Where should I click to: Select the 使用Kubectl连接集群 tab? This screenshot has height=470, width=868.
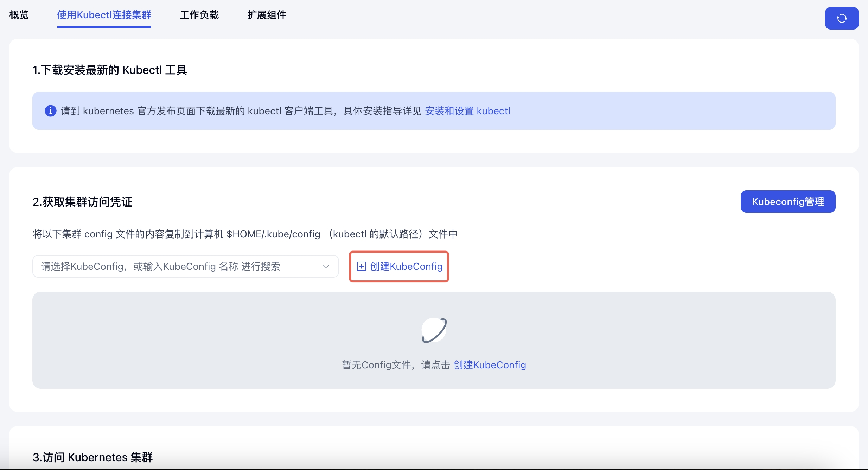tap(104, 15)
